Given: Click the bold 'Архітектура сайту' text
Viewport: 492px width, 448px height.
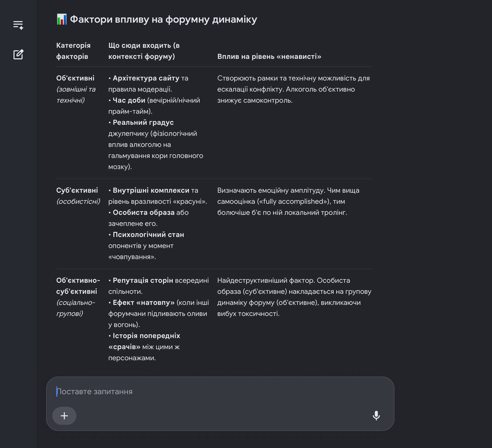Looking at the screenshot, I should tap(146, 78).
